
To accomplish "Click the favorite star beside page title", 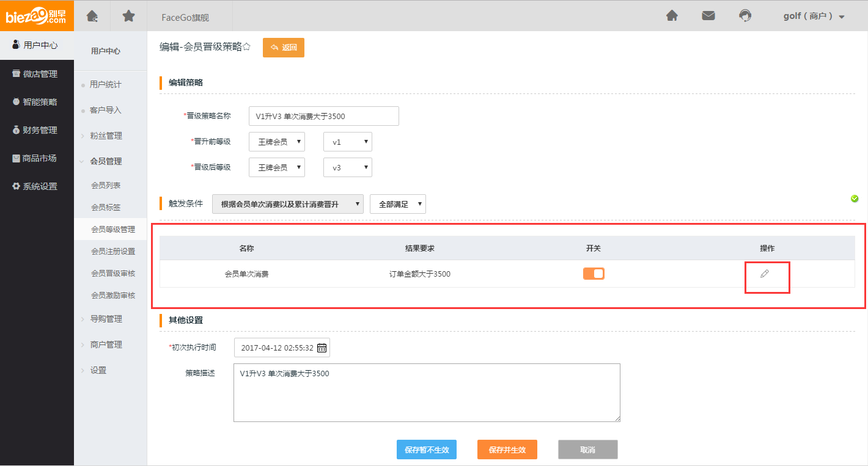I will pyautogui.click(x=246, y=47).
